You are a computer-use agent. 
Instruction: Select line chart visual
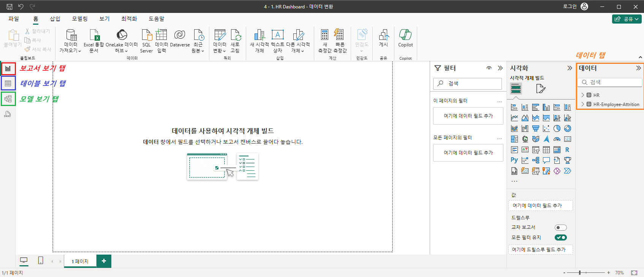click(x=514, y=118)
